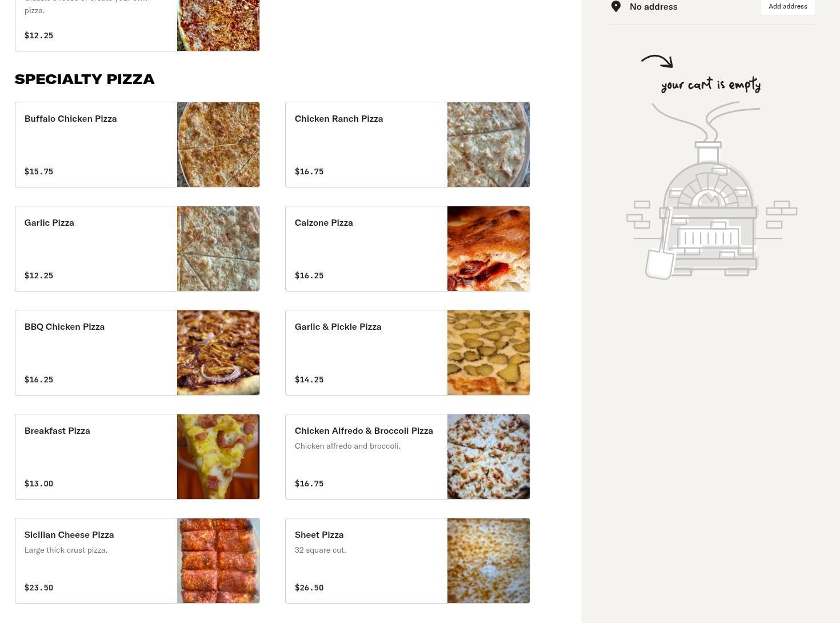The image size is (840, 623).
Task: Click the Chicken Ranch Pizza image
Action: tap(489, 145)
